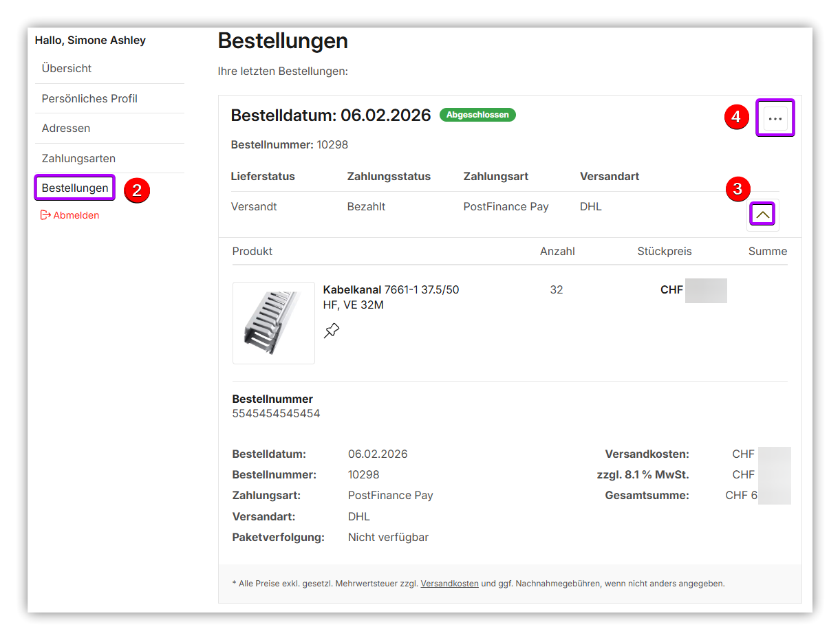Image resolution: width=840 pixels, height=640 pixels.
Task: Click the red number 3 marker
Action: pos(737,189)
